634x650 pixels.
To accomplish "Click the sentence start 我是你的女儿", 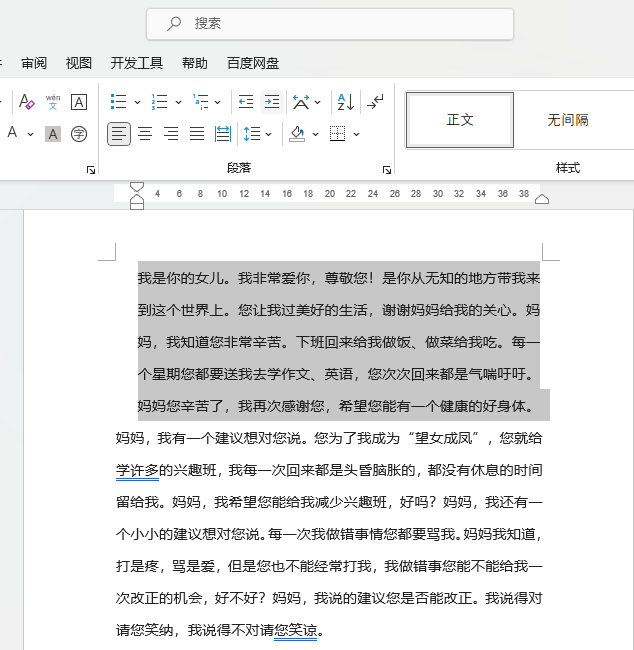I will [181, 278].
